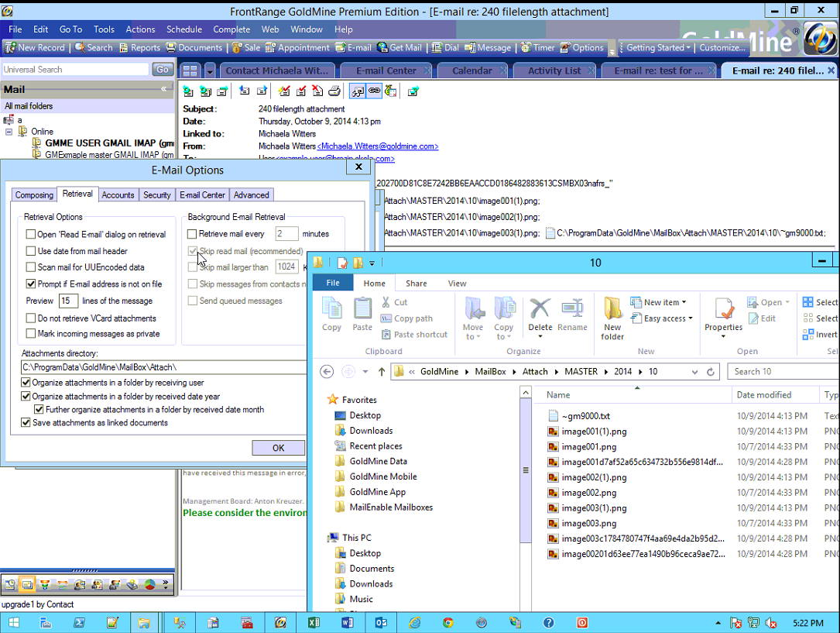Open Get Mail from the toolbar
Viewport: 840px width, 633px height.
tap(399, 47)
